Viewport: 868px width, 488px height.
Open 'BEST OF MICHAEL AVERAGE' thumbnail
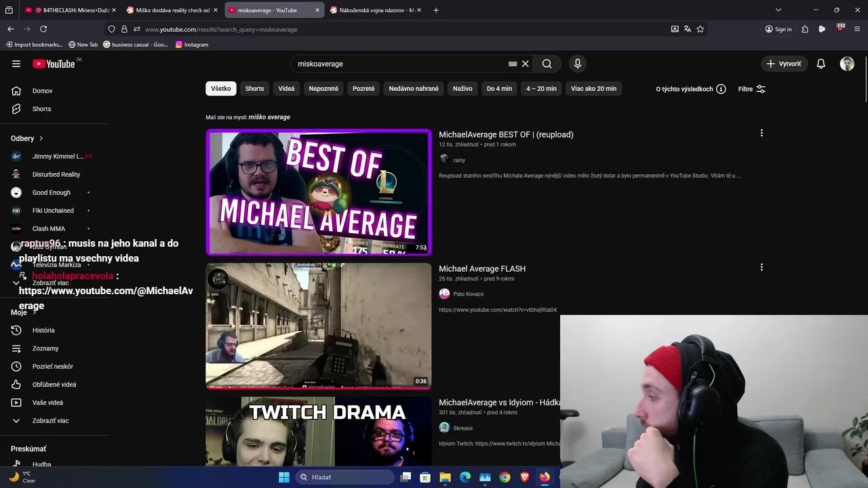coord(319,192)
